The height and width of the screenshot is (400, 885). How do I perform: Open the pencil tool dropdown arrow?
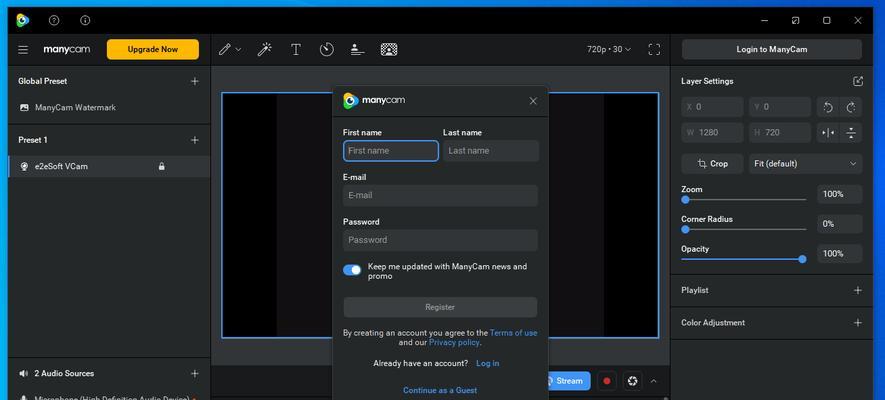pos(238,50)
